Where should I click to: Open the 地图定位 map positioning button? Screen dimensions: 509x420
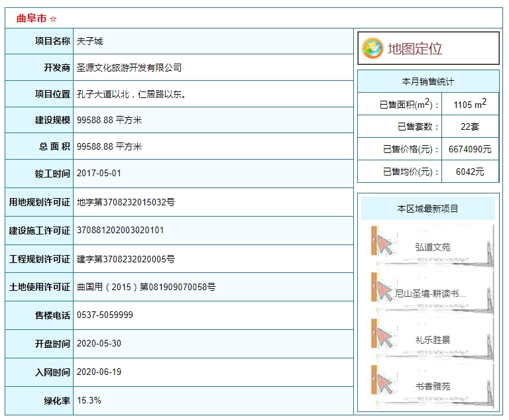(428, 48)
